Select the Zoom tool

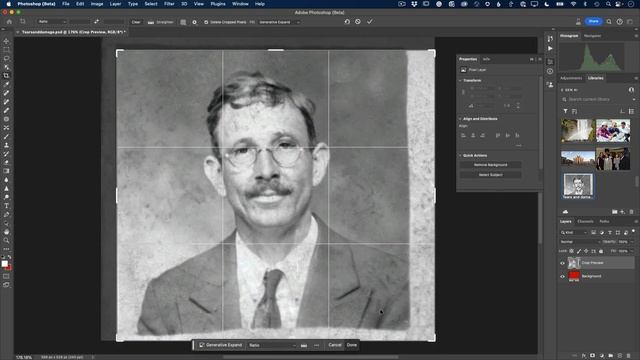(6, 240)
